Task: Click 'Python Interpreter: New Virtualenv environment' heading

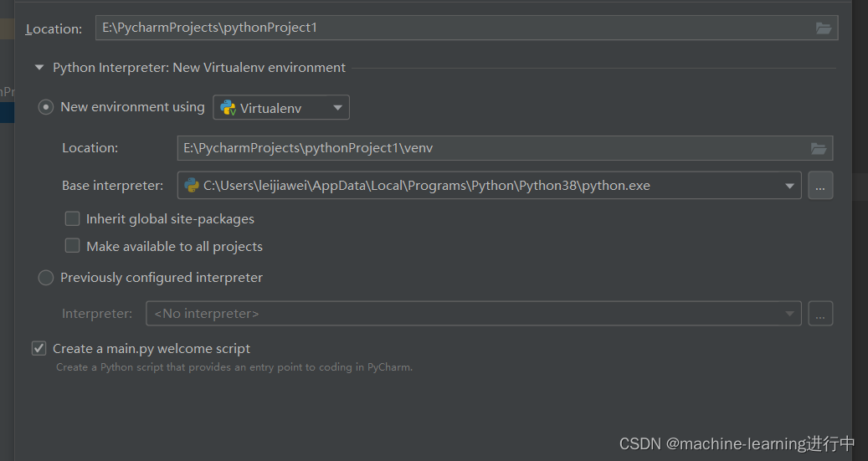Action: 198,68
